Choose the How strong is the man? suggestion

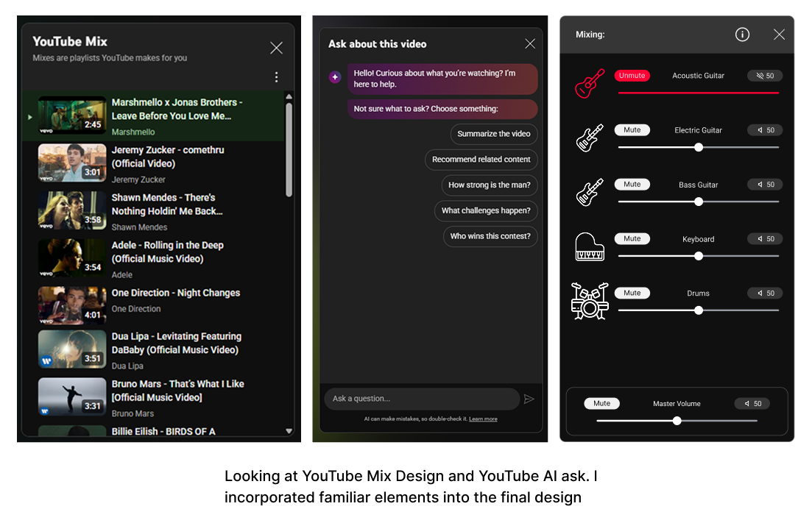coord(490,185)
